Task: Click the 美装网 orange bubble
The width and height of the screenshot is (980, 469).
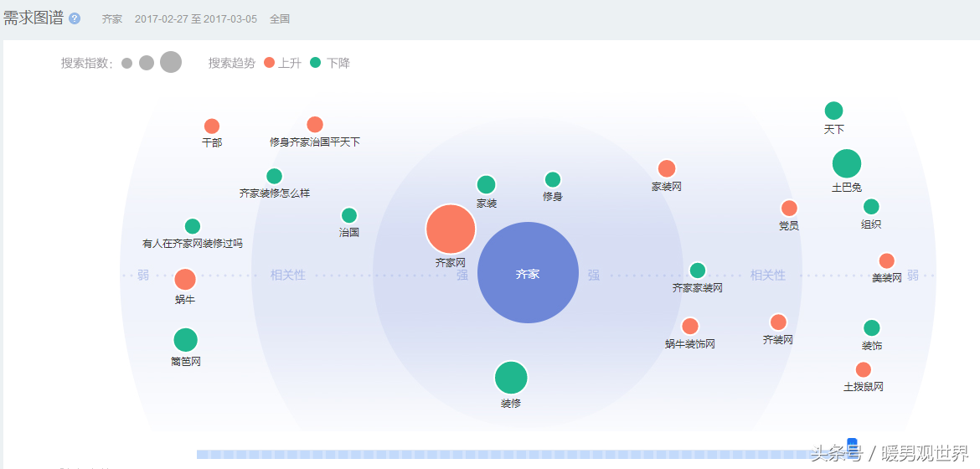Action: 887,260
